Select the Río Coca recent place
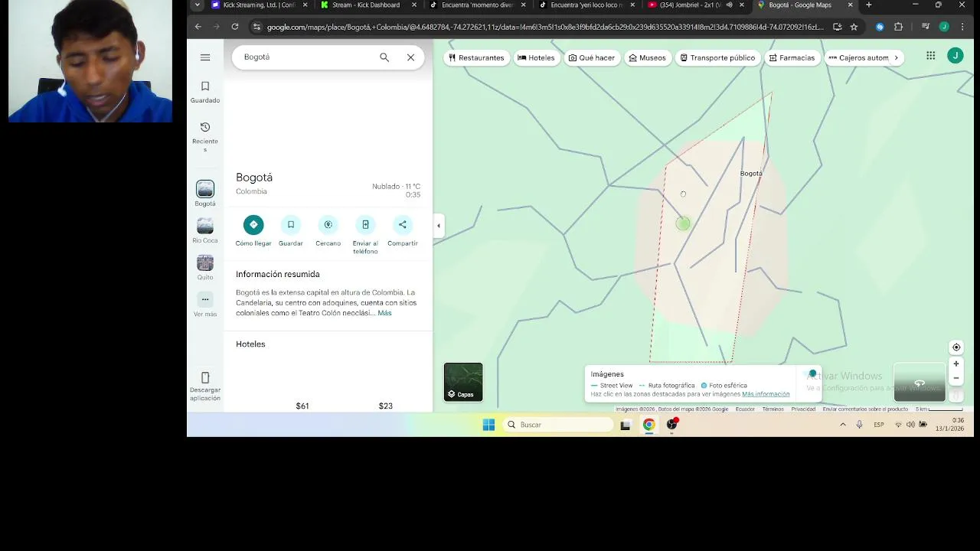980x551 pixels. pos(205,230)
